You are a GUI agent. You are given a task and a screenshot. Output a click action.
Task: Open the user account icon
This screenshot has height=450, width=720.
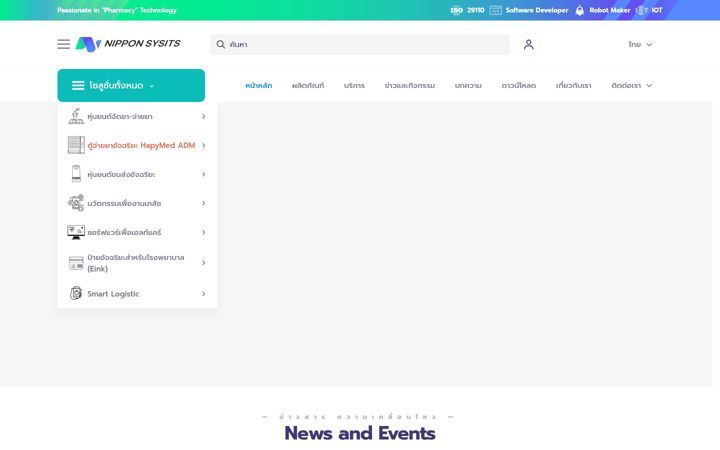click(529, 44)
